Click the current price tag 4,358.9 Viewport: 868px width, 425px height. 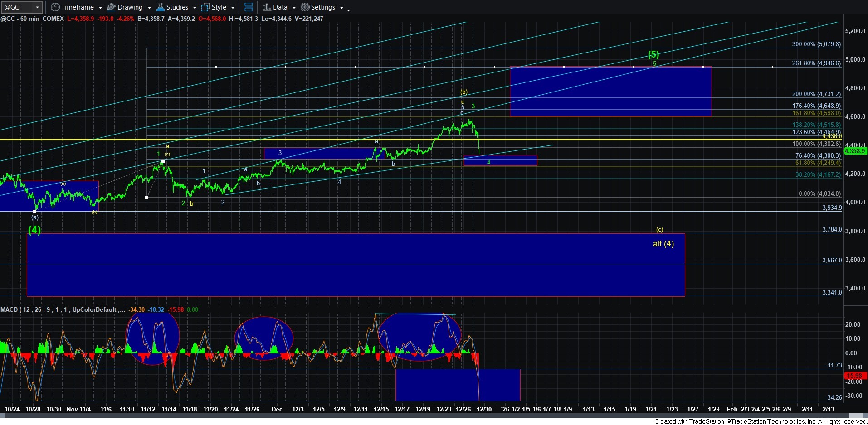click(x=855, y=151)
